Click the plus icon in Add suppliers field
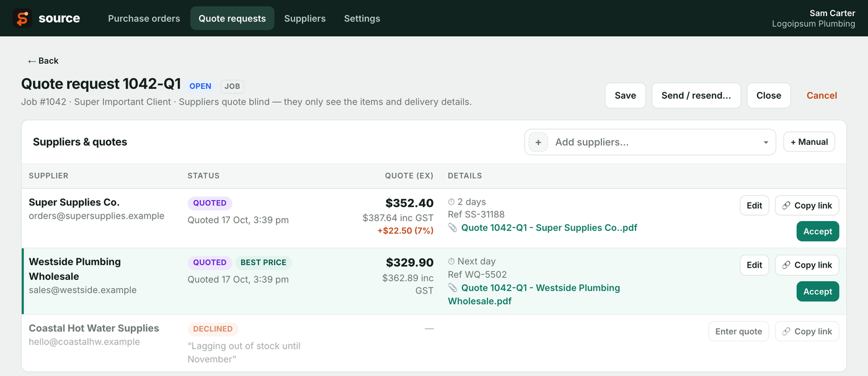868x376 pixels. click(538, 142)
